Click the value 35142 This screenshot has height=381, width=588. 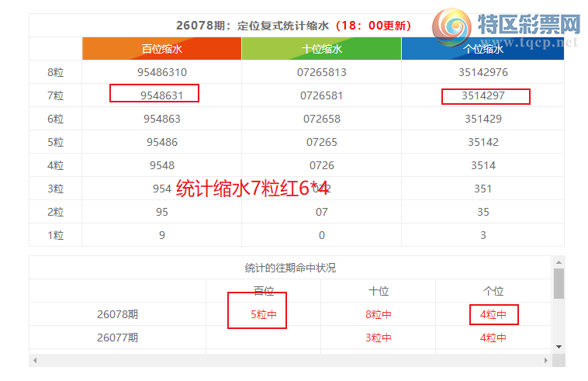click(483, 142)
